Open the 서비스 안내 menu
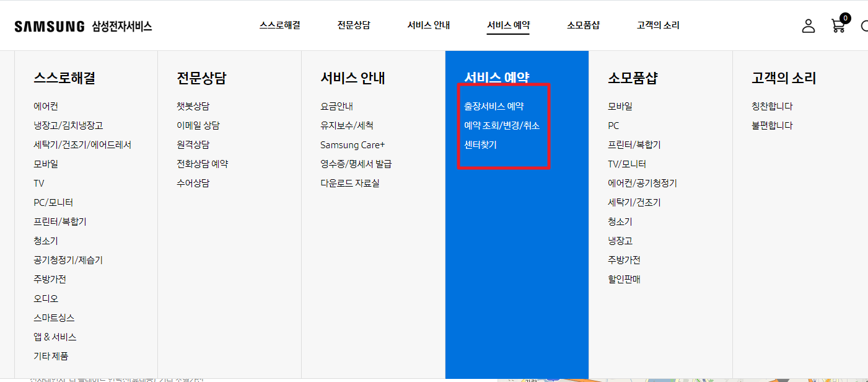The width and height of the screenshot is (868, 382). [428, 25]
